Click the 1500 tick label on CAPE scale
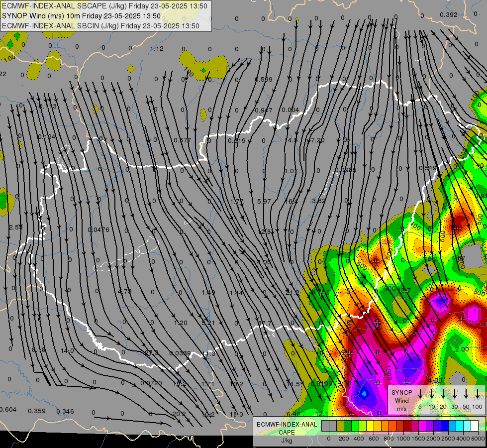Screen dimensions: 487x448 click(418, 439)
